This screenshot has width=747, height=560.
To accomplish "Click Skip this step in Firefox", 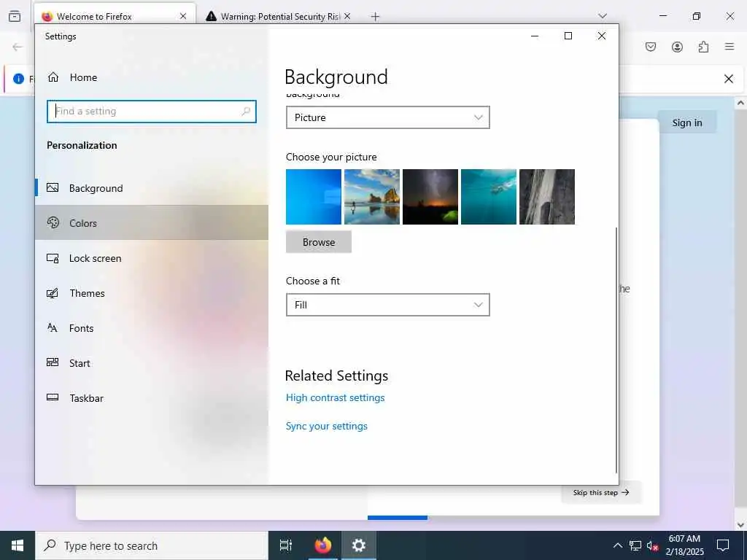I will click(x=601, y=492).
